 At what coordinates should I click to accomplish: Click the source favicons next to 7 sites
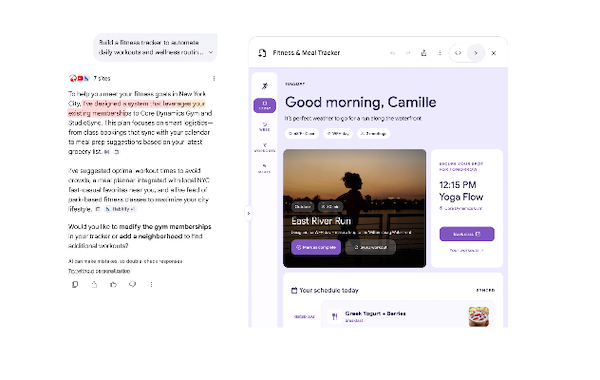(x=79, y=78)
